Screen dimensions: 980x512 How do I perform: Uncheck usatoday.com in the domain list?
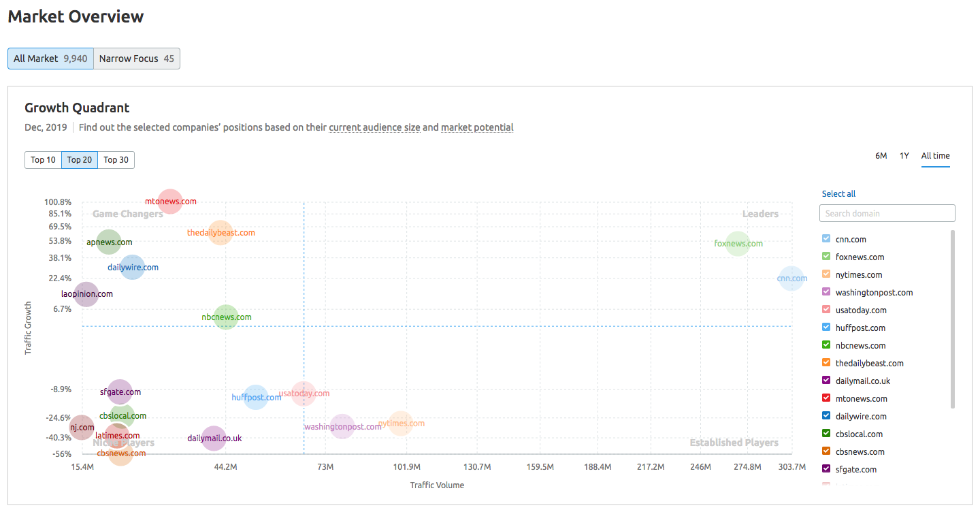[826, 310]
